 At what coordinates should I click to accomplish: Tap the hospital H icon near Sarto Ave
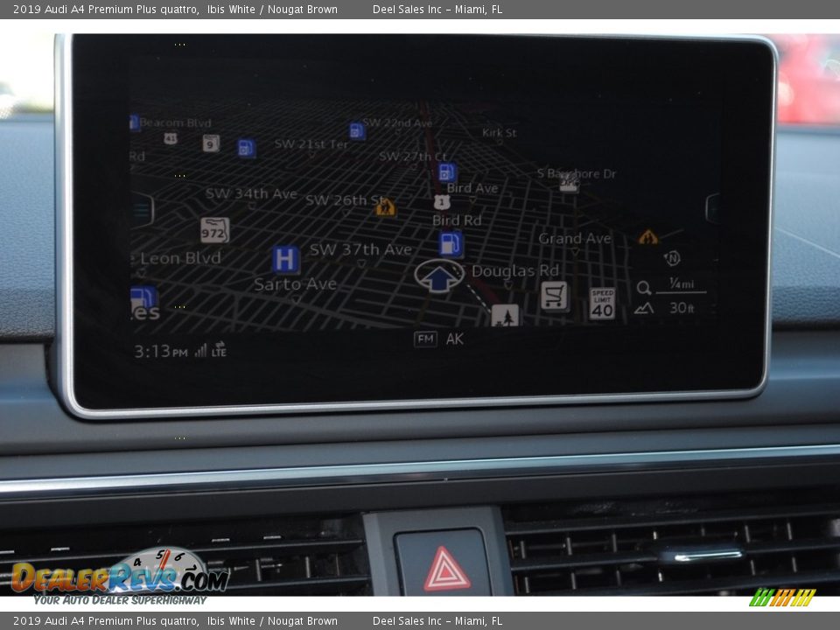point(285,260)
